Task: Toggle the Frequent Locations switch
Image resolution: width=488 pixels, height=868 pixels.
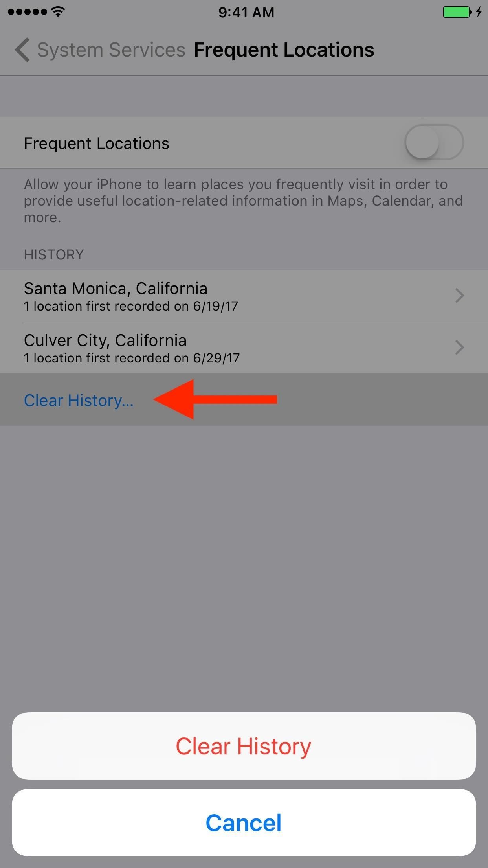Action: [x=434, y=142]
